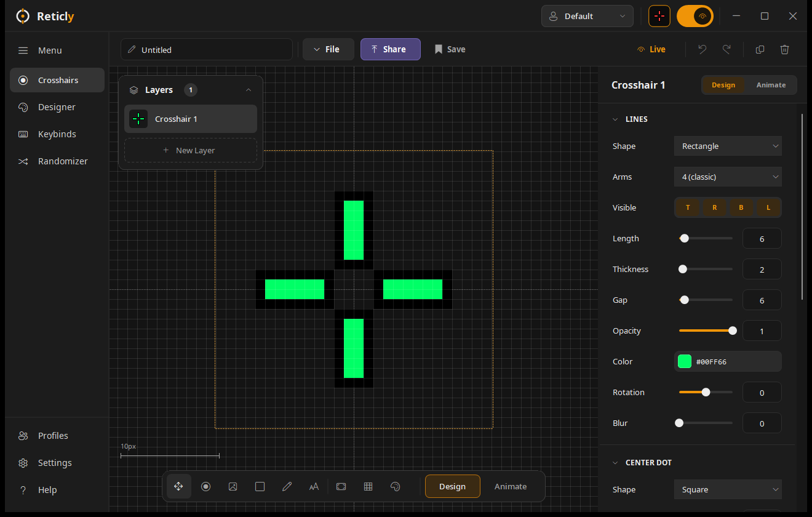Screen dimensions: 812x517
Task: Open the color palette icon
Action: [x=396, y=486]
